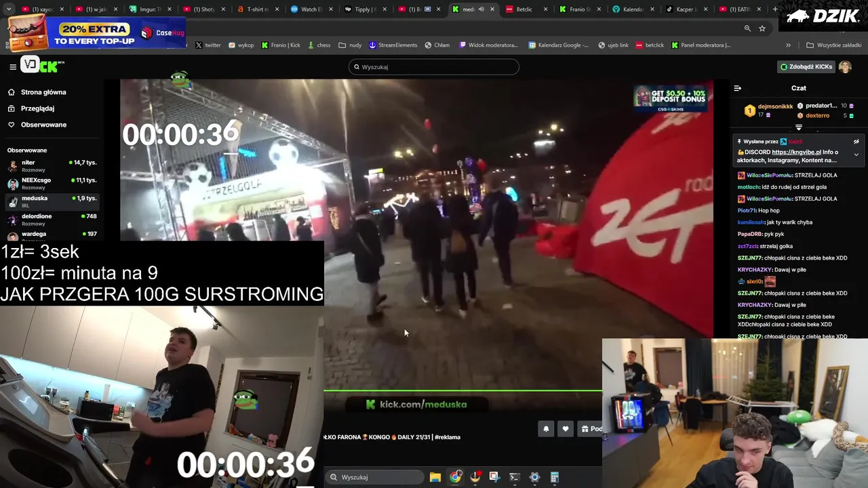Image resolution: width=868 pixels, height=488 pixels.
Task: Open Widok moderatora bookmark
Action: click(x=488, y=45)
